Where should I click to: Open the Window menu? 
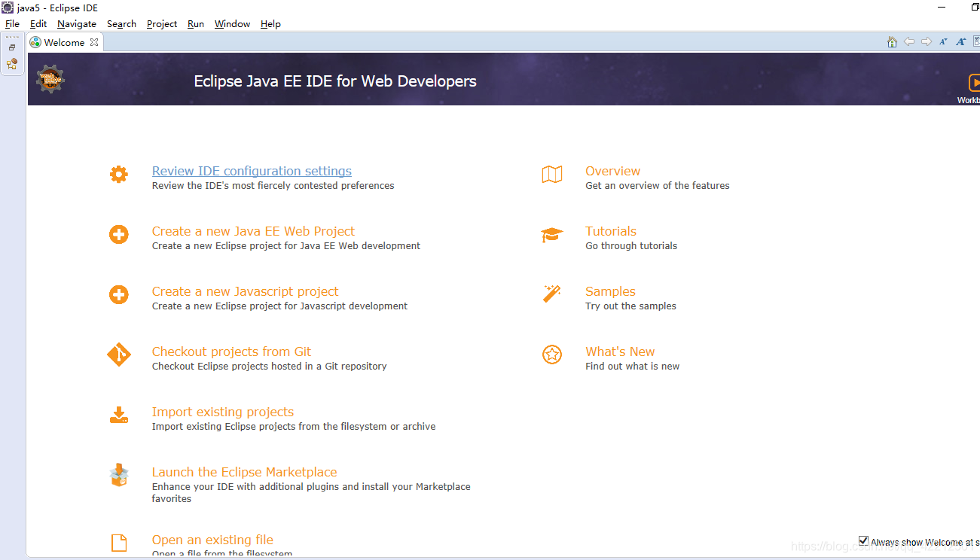(232, 24)
